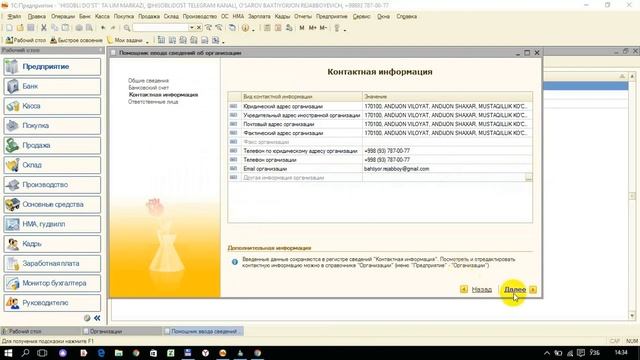Click the yellow Назад arrow icon
This screenshot has width=640, height=360.
coord(464,289)
